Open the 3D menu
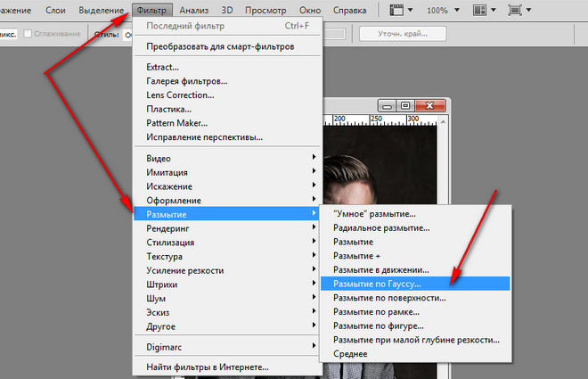The width and height of the screenshot is (588, 379). [227, 10]
